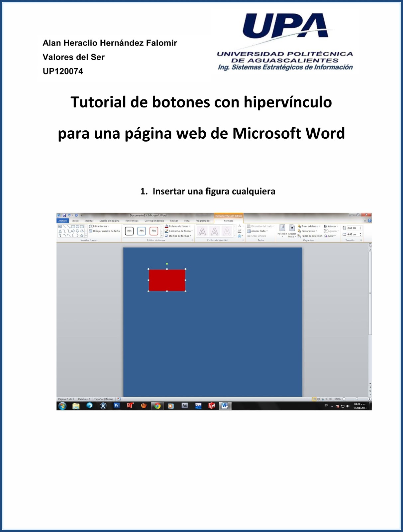Expand the Efectos de formas dropdown
This screenshot has height=532, width=403.
[178, 236]
